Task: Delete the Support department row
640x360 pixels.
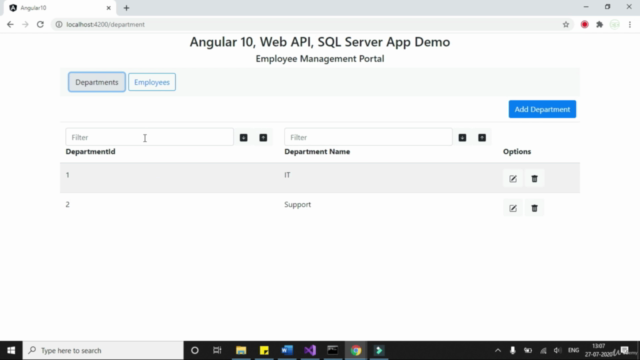Action: click(534, 208)
